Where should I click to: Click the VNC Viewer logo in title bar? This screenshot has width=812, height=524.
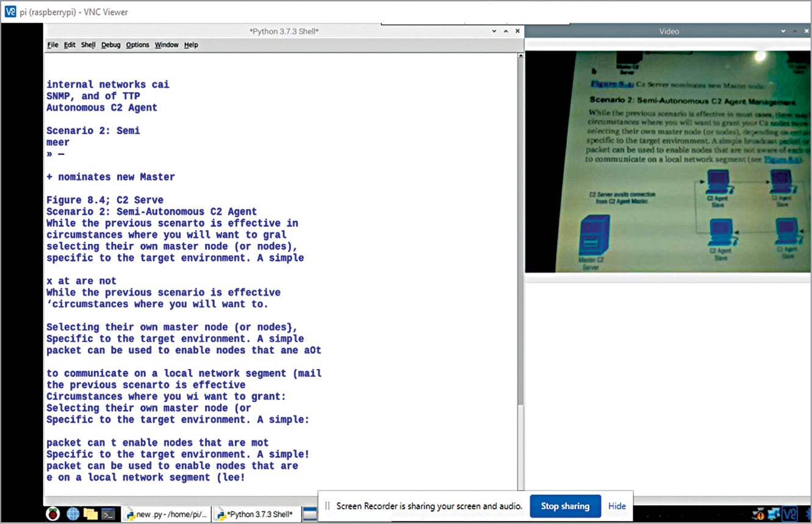point(10,12)
